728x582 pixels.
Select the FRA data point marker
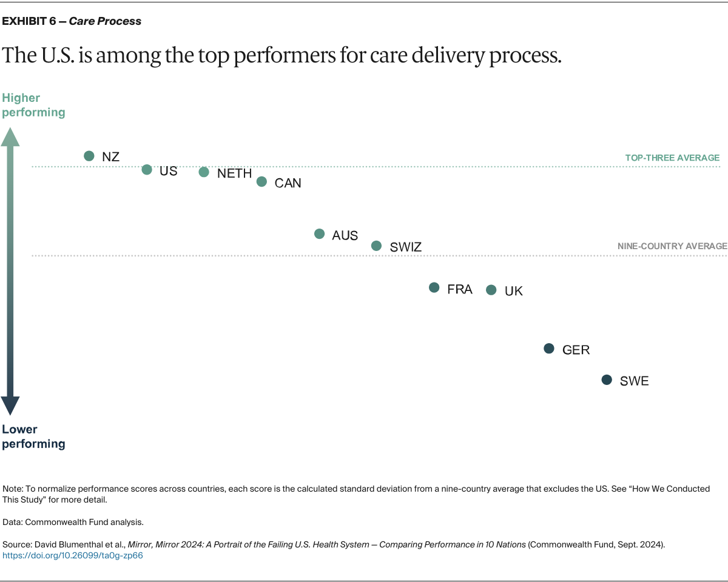coord(434,288)
